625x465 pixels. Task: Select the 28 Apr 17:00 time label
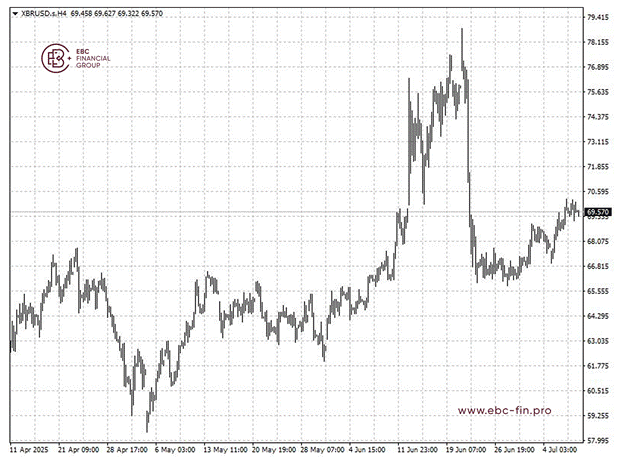point(127,450)
